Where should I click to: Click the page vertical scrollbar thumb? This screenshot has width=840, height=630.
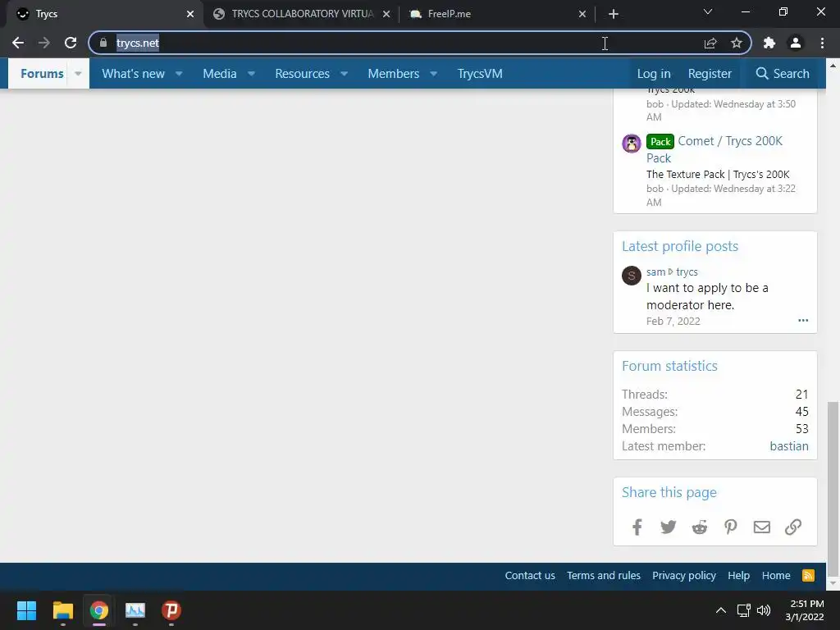[833, 489]
